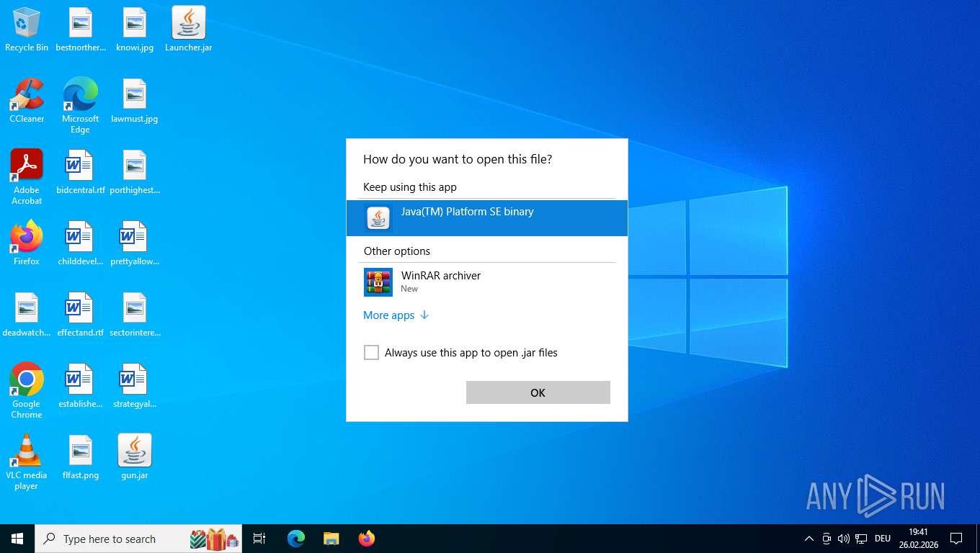Select establishe... Word document icon
This screenshot has width=980, height=553.
click(81, 386)
